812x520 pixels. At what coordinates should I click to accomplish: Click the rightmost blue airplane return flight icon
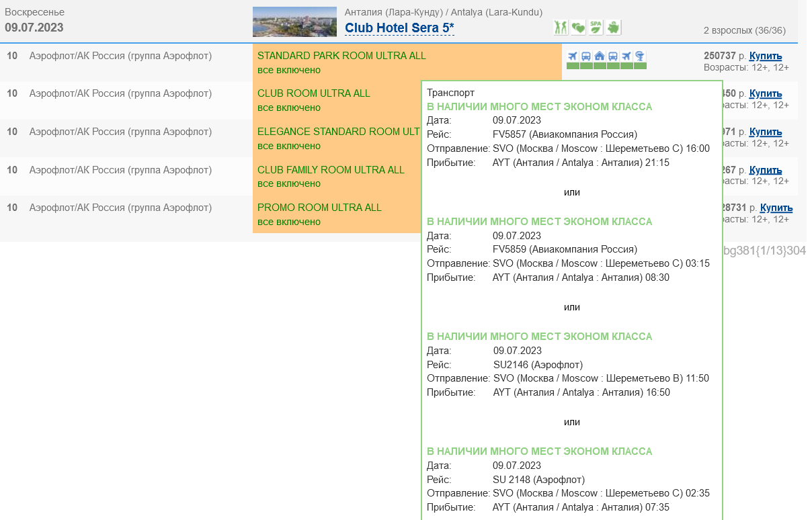[x=626, y=56]
